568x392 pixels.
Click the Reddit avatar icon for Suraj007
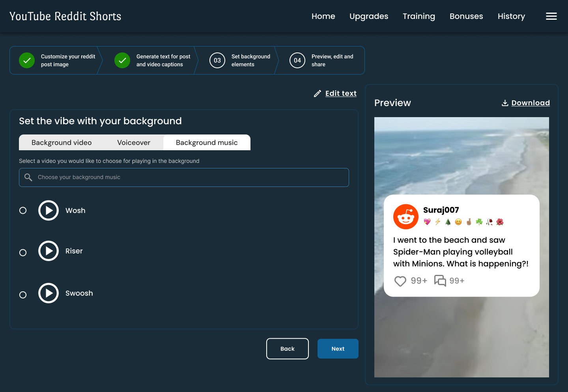click(x=406, y=217)
